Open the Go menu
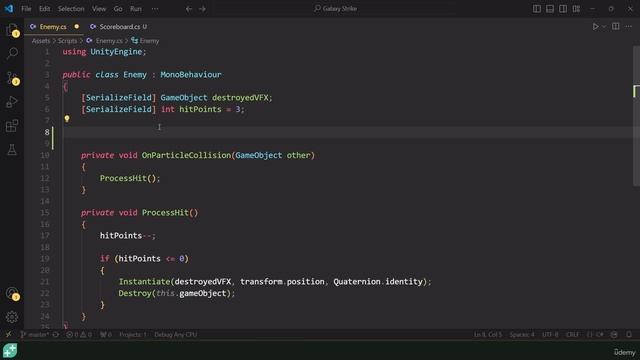640x360 pixels. [118, 9]
